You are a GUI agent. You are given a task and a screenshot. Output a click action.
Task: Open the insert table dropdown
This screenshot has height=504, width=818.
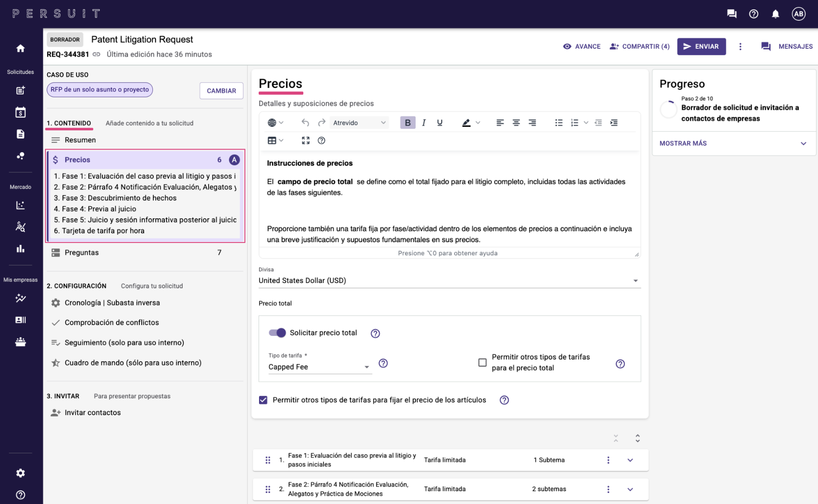pos(275,140)
